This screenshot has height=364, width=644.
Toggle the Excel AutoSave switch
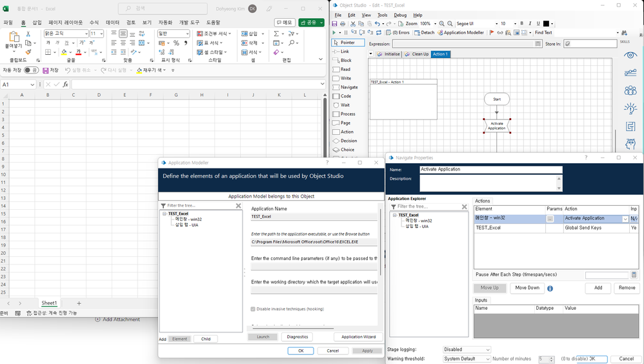[30, 70]
